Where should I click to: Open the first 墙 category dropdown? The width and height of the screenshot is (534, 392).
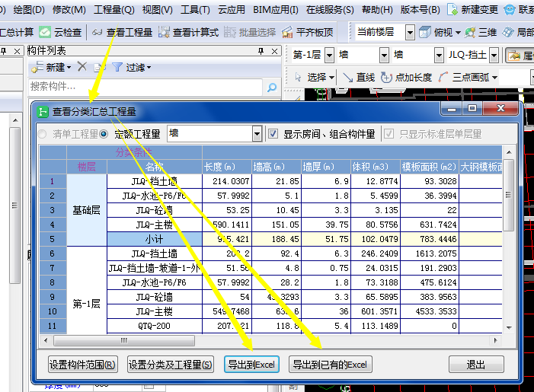click(384, 55)
